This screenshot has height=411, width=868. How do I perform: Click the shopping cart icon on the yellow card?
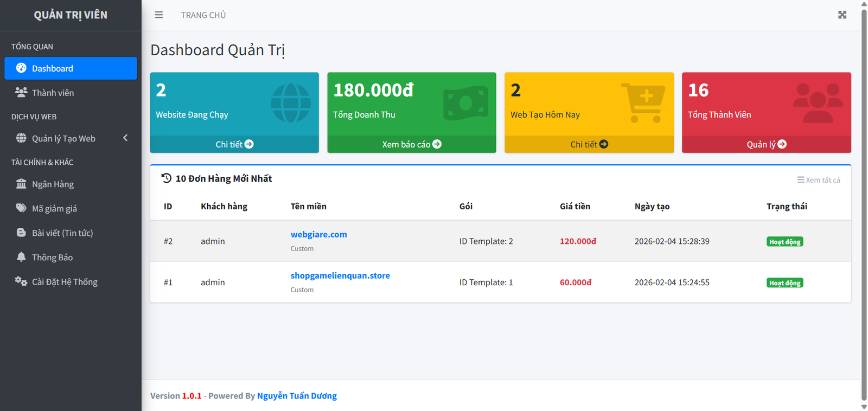643,102
